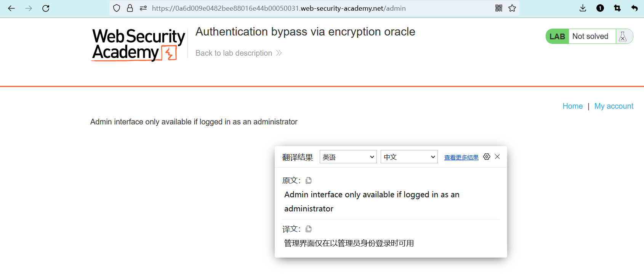Reload the current page

(46, 8)
